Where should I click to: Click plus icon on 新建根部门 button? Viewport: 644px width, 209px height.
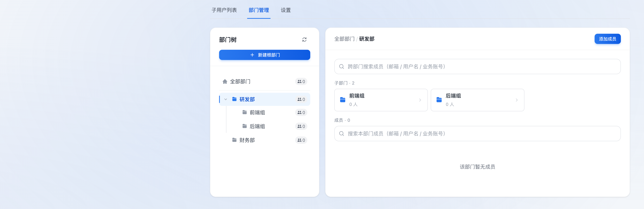[252, 55]
